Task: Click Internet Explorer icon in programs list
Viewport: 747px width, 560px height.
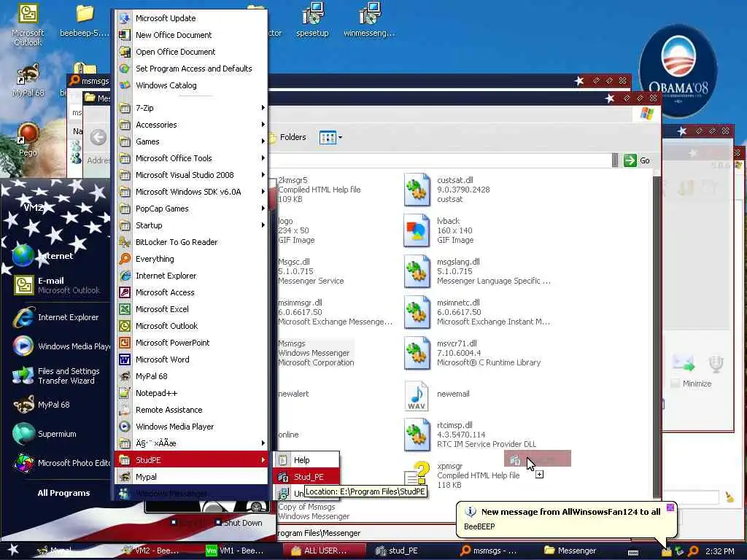Action: point(125,276)
